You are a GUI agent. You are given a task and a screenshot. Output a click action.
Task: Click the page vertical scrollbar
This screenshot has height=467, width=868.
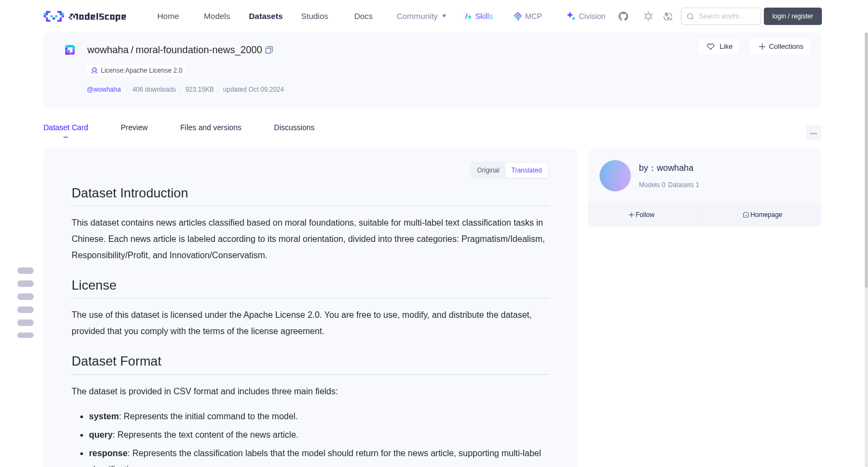(x=866, y=160)
